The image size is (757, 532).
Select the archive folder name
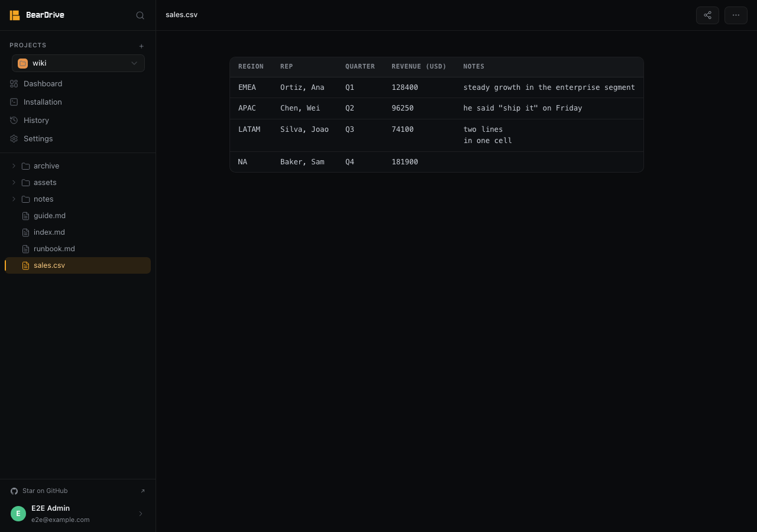click(46, 166)
